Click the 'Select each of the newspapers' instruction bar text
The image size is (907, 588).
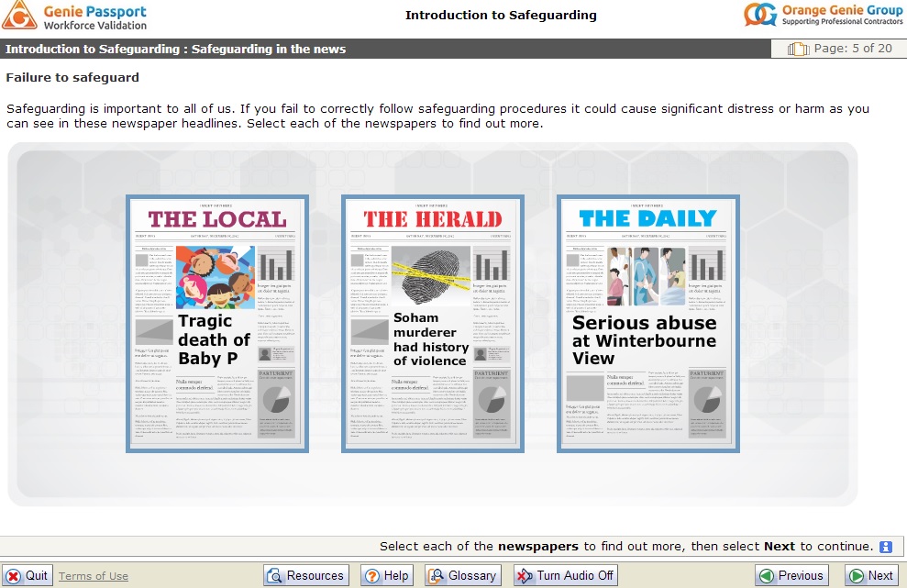[625, 547]
